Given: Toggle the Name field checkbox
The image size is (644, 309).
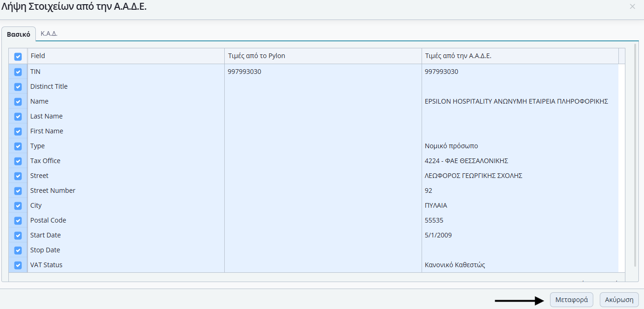Looking at the screenshot, I should [18, 102].
